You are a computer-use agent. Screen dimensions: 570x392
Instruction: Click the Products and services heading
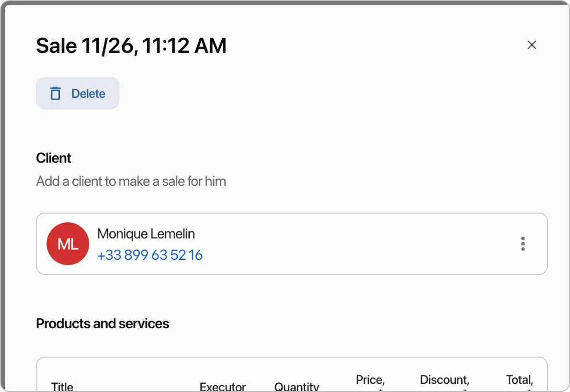pos(102,323)
